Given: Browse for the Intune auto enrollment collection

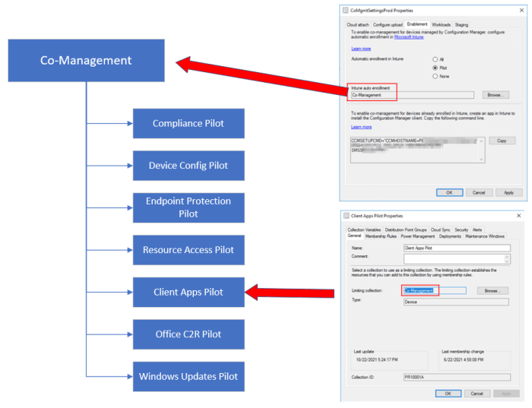Looking at the screenshot, I should point(494,95).
